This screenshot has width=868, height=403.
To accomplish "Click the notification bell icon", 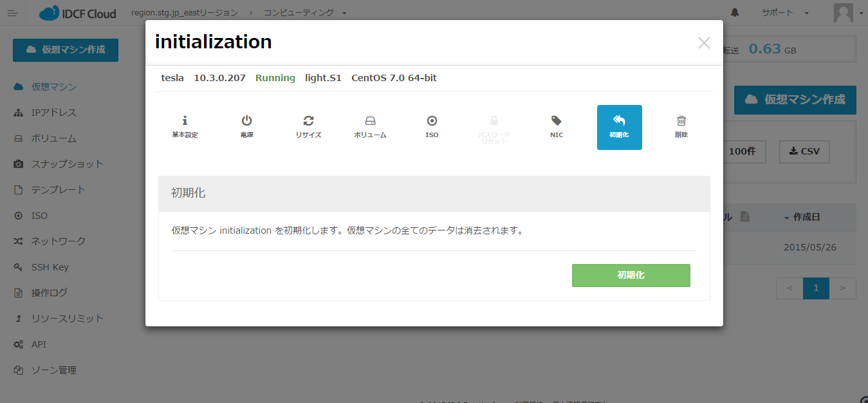I will (735, 13).
